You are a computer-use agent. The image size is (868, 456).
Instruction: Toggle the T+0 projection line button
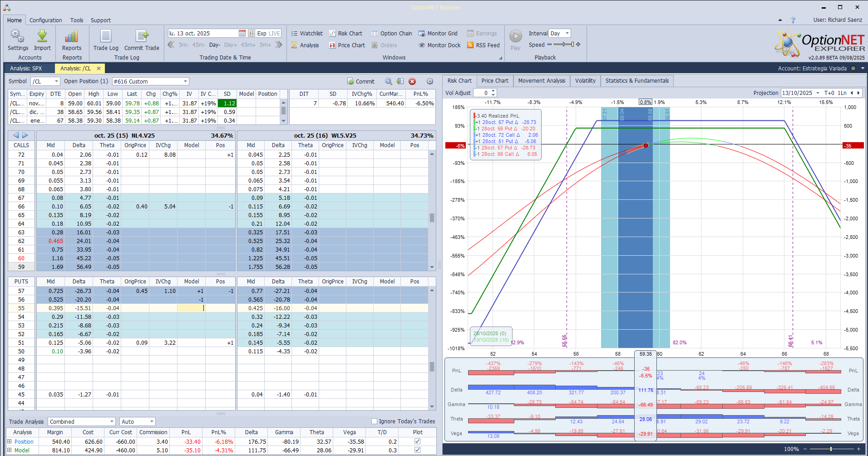point(829,93)
